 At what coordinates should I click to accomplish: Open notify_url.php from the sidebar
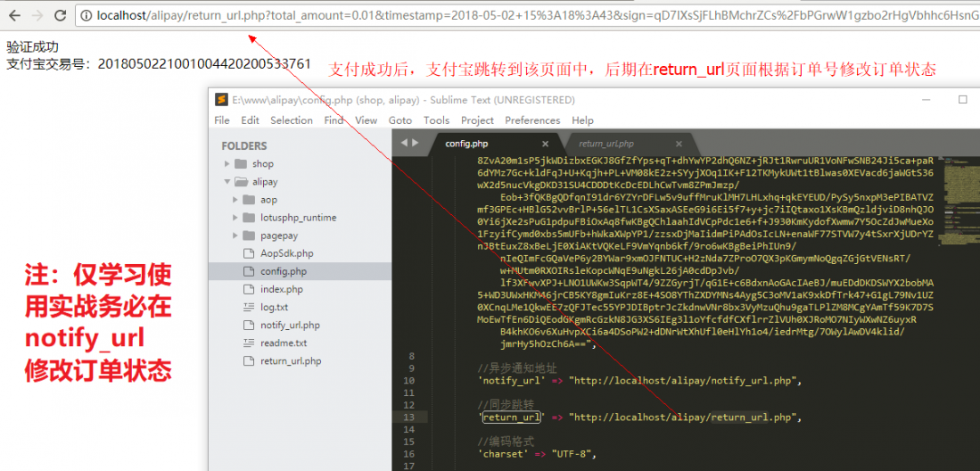290,326
